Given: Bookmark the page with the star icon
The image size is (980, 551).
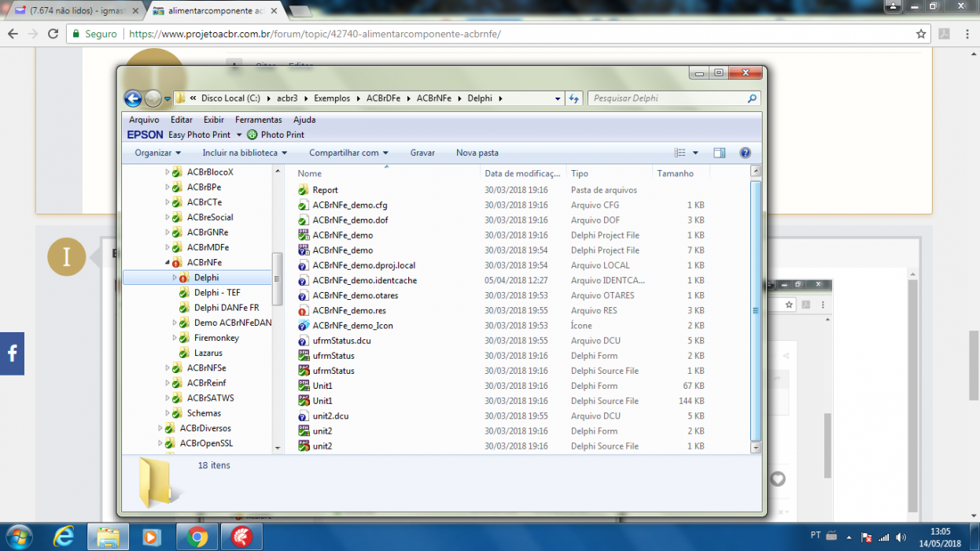Looking at the screenshot, I should [921, 34].
